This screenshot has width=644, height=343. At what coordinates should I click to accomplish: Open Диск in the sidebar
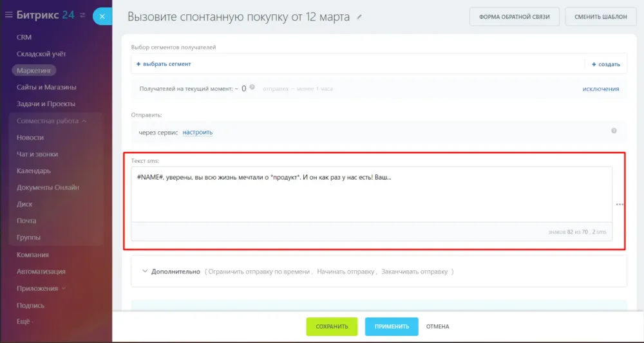pyautogui.click(x=24, y=205)
